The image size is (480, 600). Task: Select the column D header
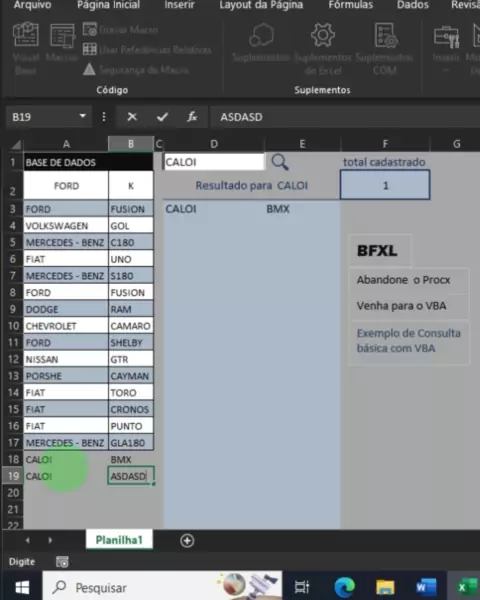(x=214, y=144)
